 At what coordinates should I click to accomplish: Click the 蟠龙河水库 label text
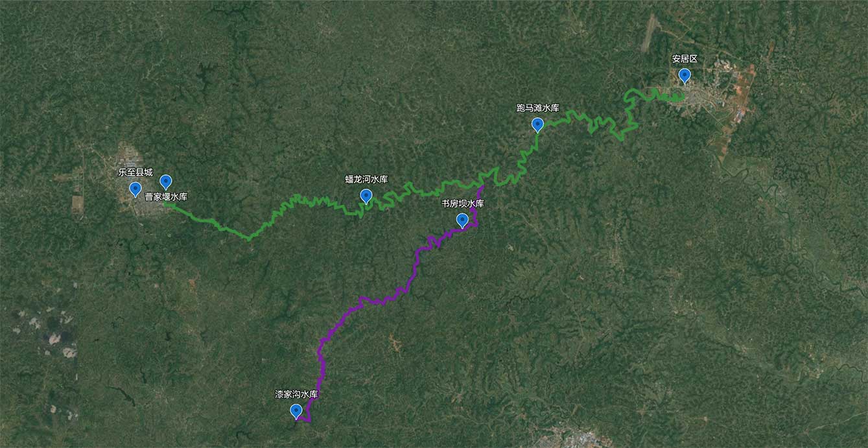pyautogui.click(x=366, y=180)
